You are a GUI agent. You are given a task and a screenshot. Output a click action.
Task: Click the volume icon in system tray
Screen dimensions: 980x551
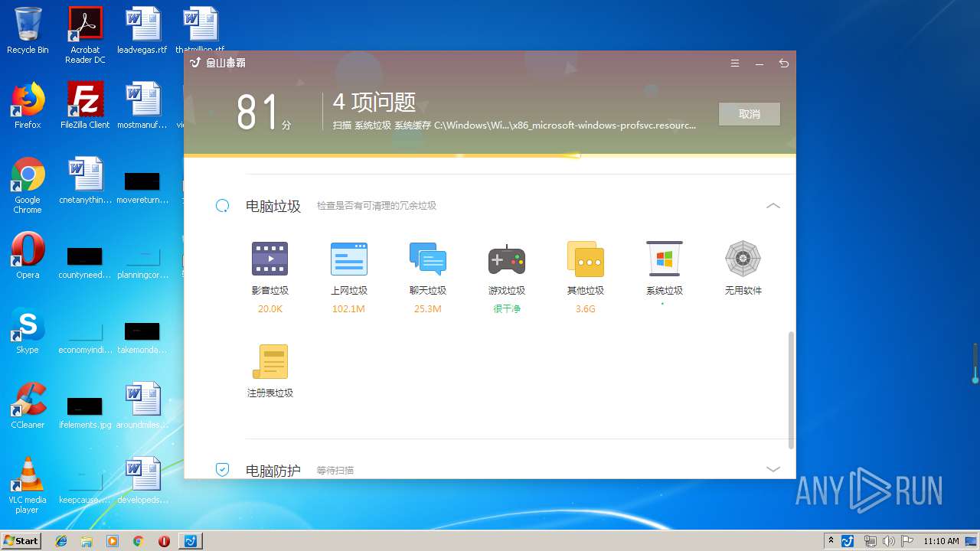pos(890,541)
